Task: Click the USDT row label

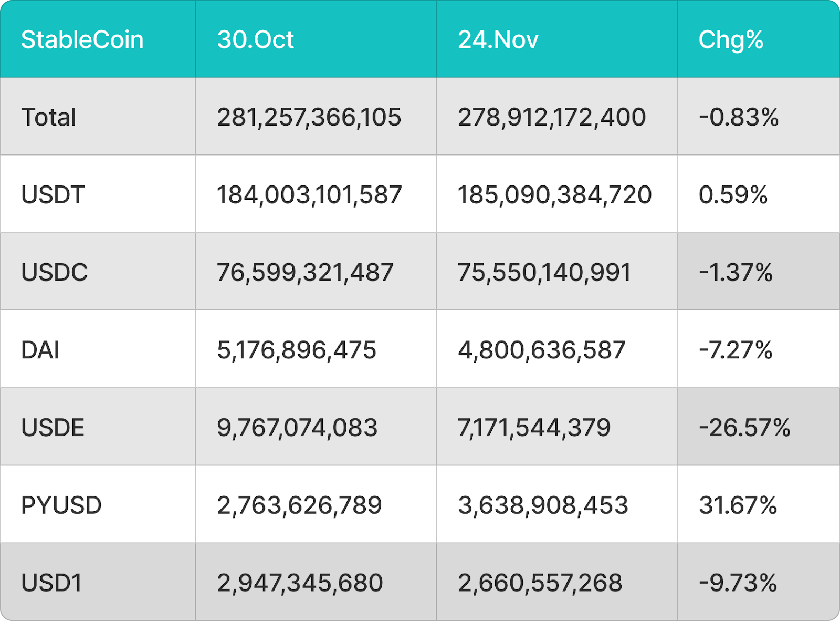Action: coord(52,195)
